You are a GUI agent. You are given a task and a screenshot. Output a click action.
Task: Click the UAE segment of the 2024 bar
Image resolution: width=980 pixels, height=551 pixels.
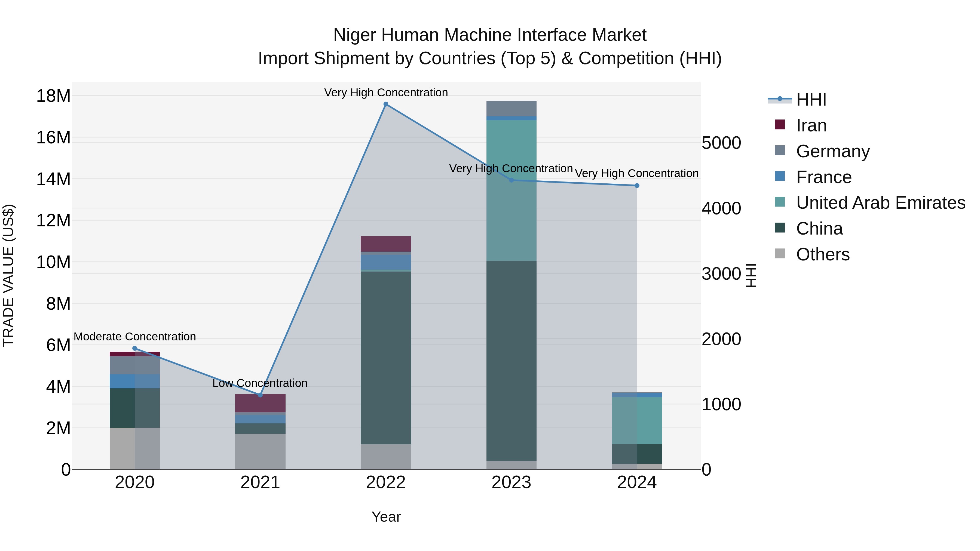click(637, 421)
